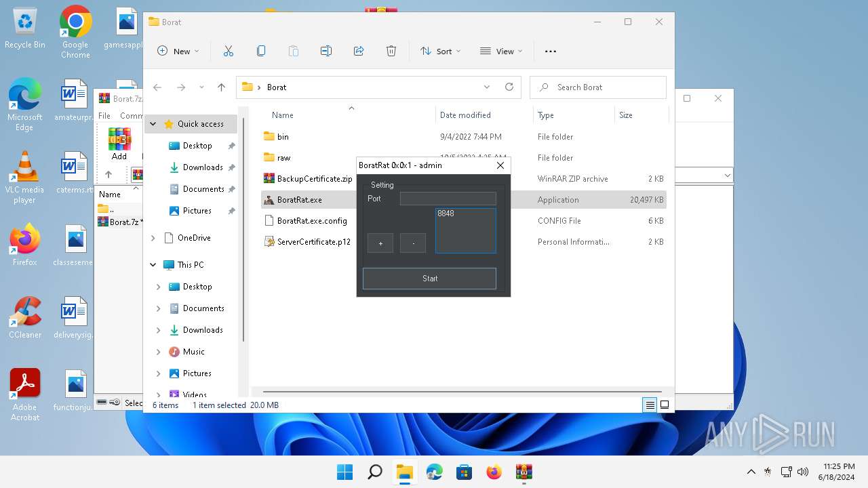Go up one folder level arrow

pyautogui.click(x=221, y=87)
